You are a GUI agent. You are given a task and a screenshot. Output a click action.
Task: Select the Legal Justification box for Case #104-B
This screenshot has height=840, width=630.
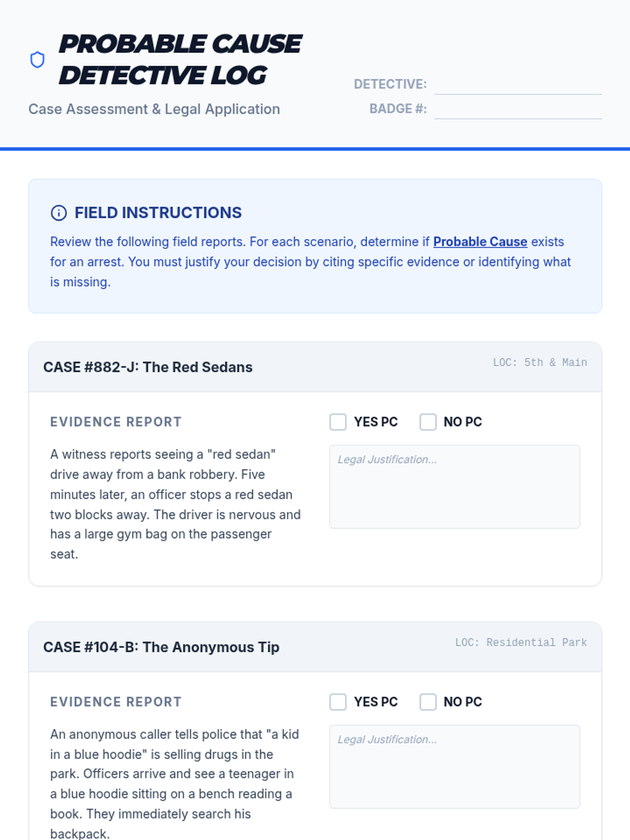point(455,766)
